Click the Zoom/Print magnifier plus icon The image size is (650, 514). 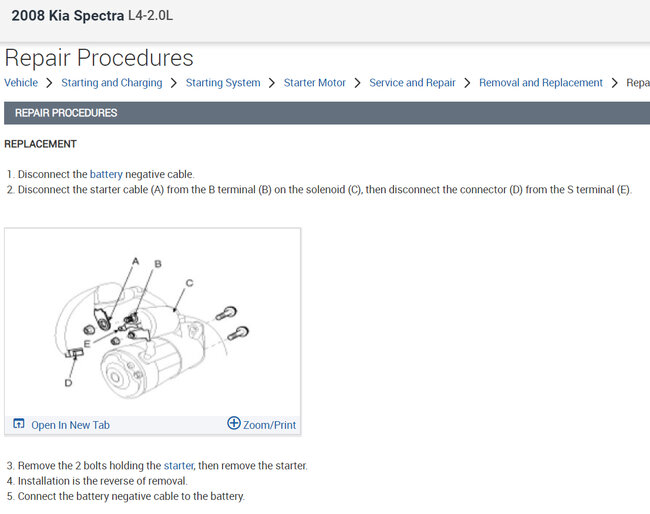[x=234, y=423]
